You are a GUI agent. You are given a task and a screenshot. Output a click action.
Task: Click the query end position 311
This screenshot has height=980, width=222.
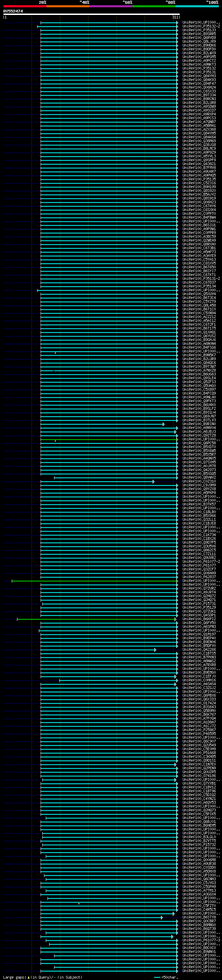[x=175, y=17]
